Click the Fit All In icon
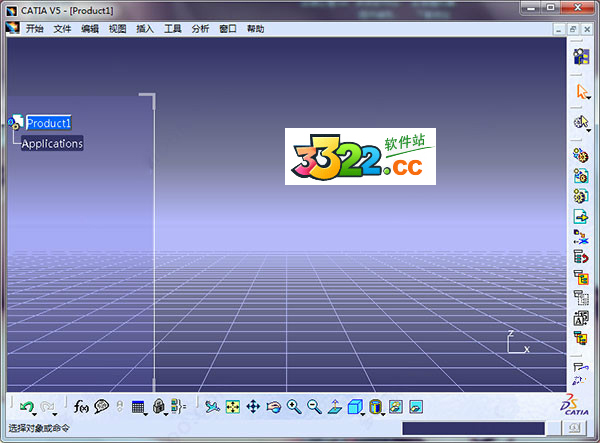 click(x=233, y=407)
